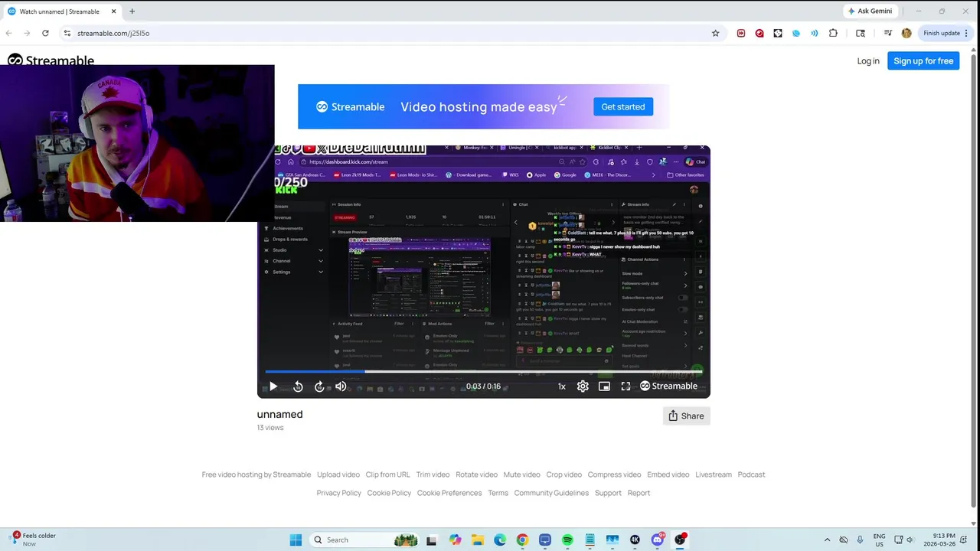Viewport: 980px width, 551px height.
Task: Open the Clip from URL link
Action: 387,474
